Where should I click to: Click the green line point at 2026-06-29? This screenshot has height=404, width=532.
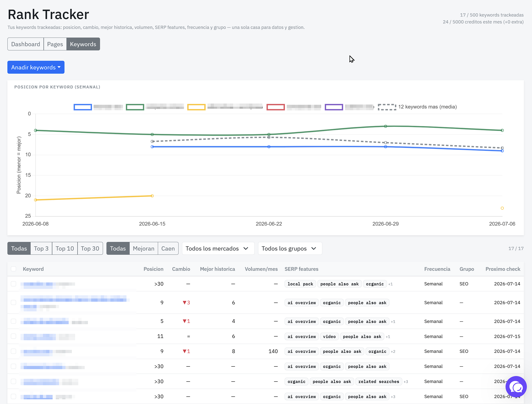click(386, 126)
